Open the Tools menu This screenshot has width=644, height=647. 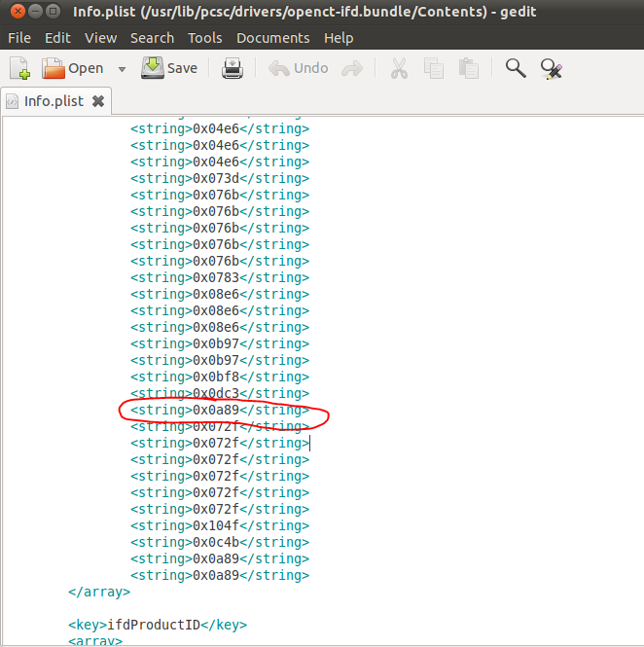[205, 38]
